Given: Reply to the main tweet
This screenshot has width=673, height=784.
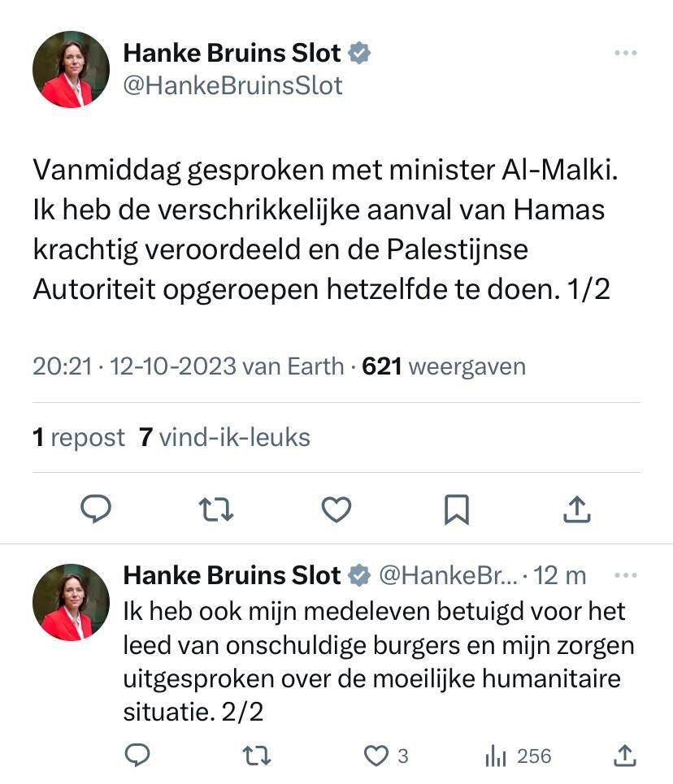Looking at the screenshot, I should 96,509.
